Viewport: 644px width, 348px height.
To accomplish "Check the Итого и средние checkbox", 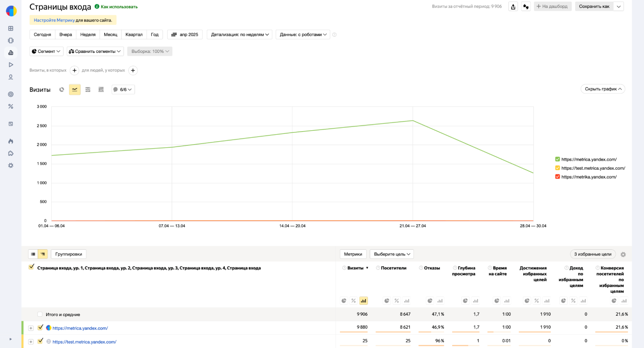I will click(x=40, y=314).
